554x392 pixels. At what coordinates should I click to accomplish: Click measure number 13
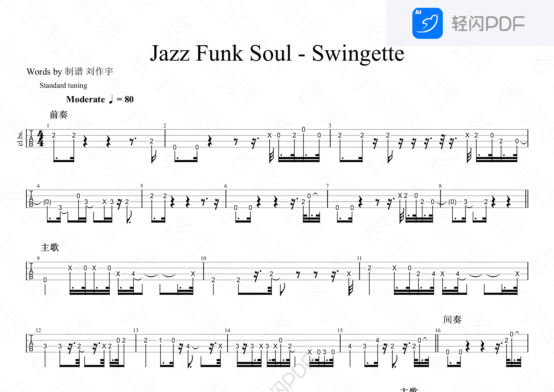(136, 331)
